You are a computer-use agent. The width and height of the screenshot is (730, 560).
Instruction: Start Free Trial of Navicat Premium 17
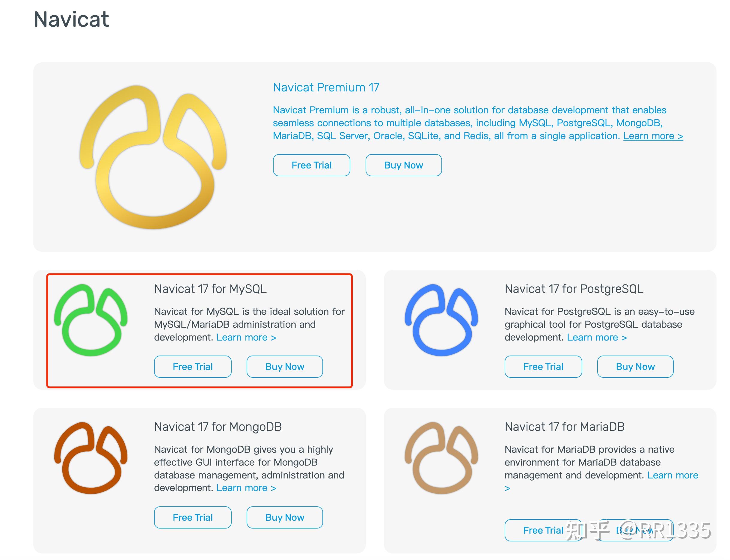point(311,165)
